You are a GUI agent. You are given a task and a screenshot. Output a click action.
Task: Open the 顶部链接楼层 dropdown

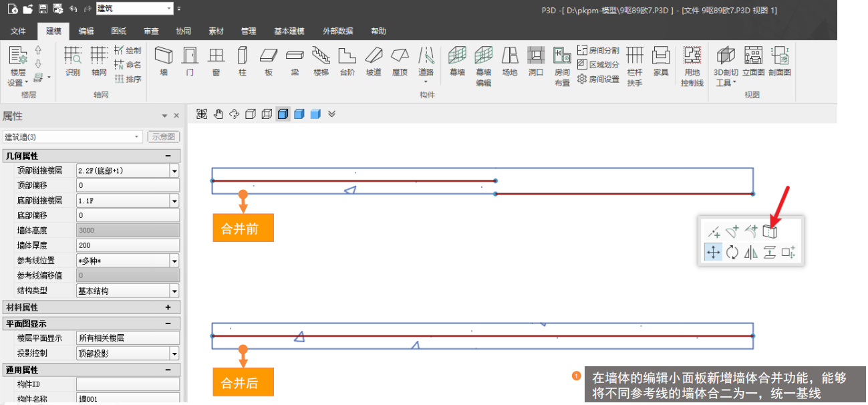[x=174, y=171]
